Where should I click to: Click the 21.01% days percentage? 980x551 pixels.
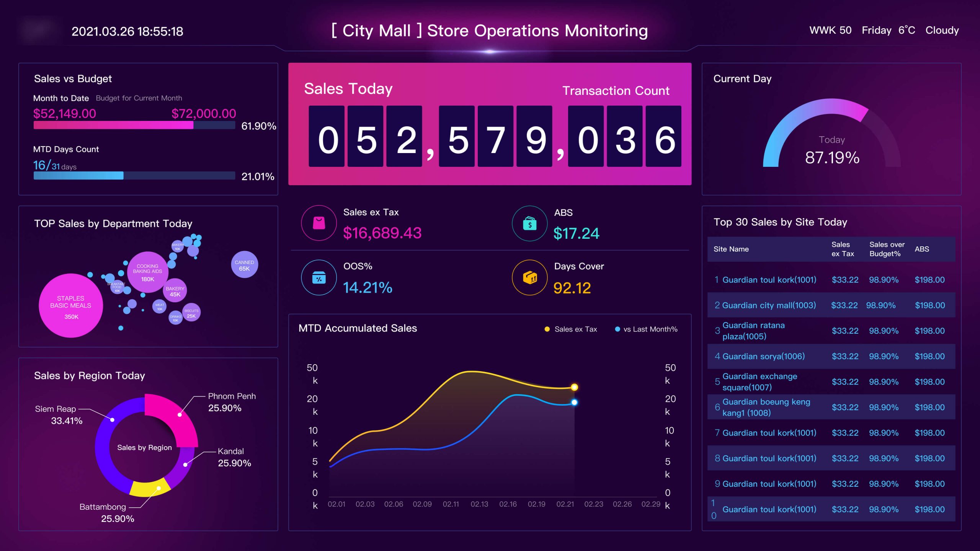point(258,176)
